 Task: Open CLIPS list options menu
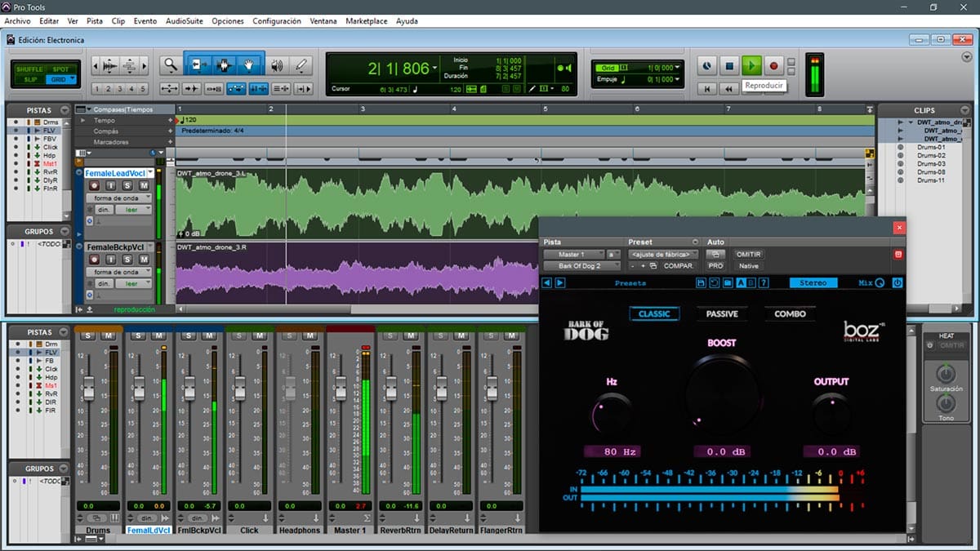964,109
